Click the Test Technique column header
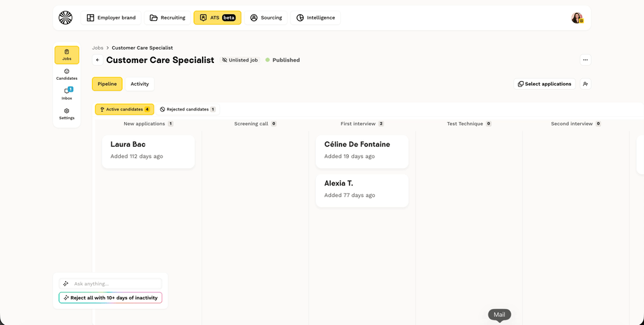644x325 pixels. tap(469, 123)
